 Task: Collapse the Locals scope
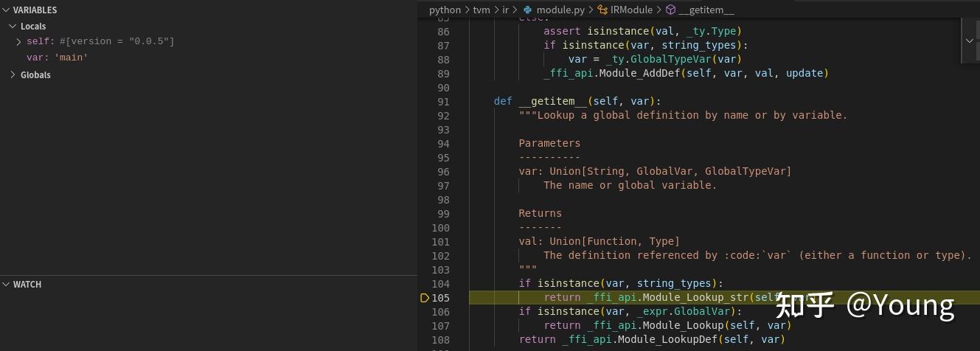[13, 27]
